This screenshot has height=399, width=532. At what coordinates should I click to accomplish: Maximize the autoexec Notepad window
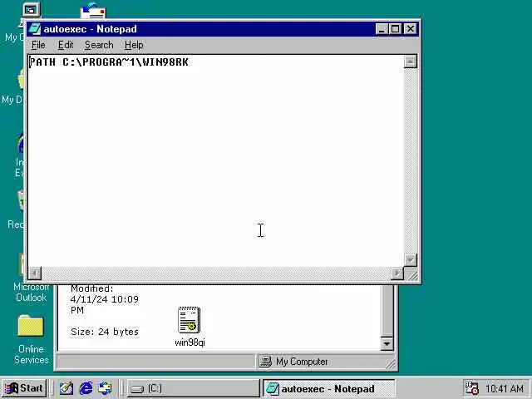396,29
